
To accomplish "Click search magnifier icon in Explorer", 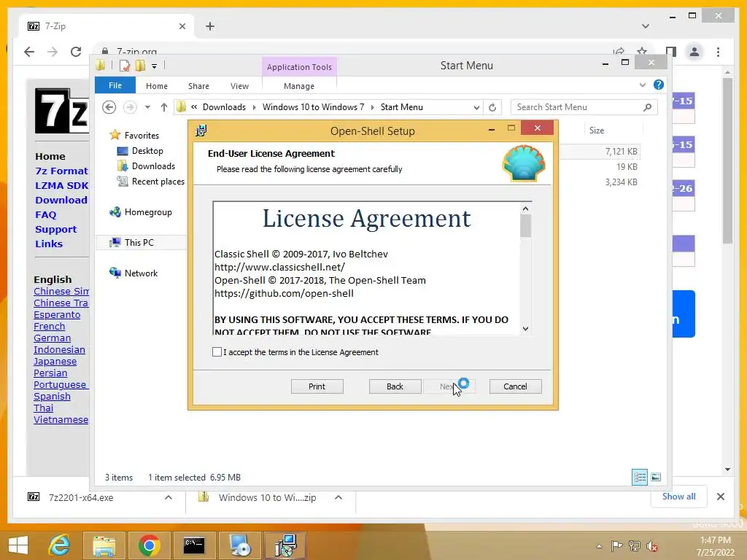I will pos(647,107).
